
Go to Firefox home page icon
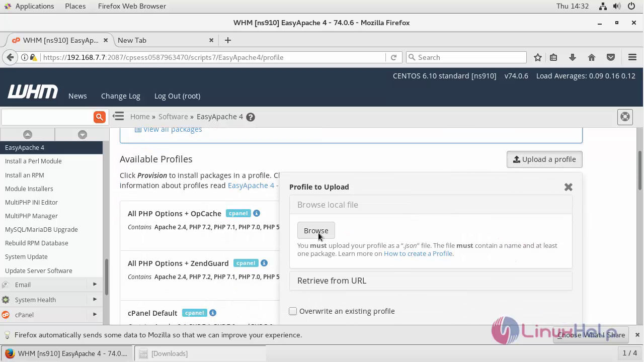[x=592, y=57]
